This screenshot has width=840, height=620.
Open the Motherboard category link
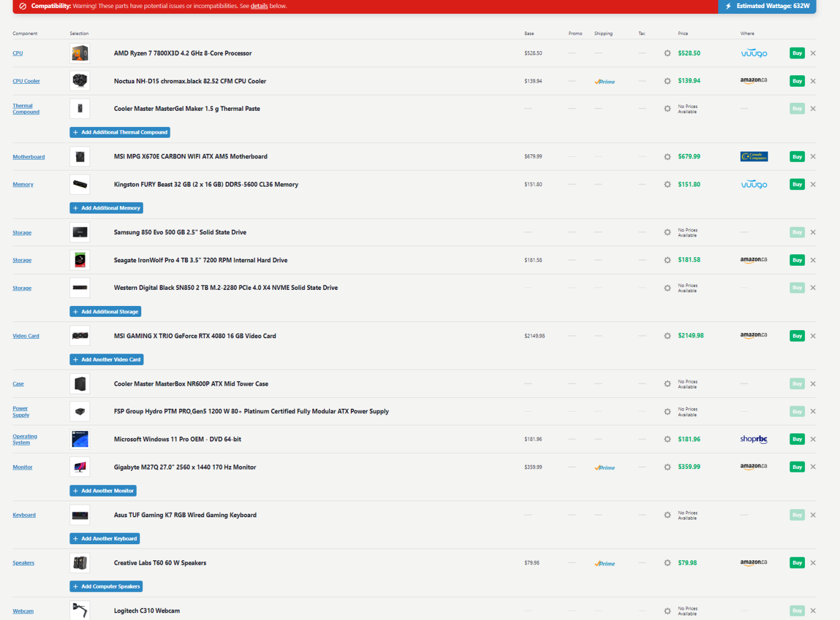29,157
